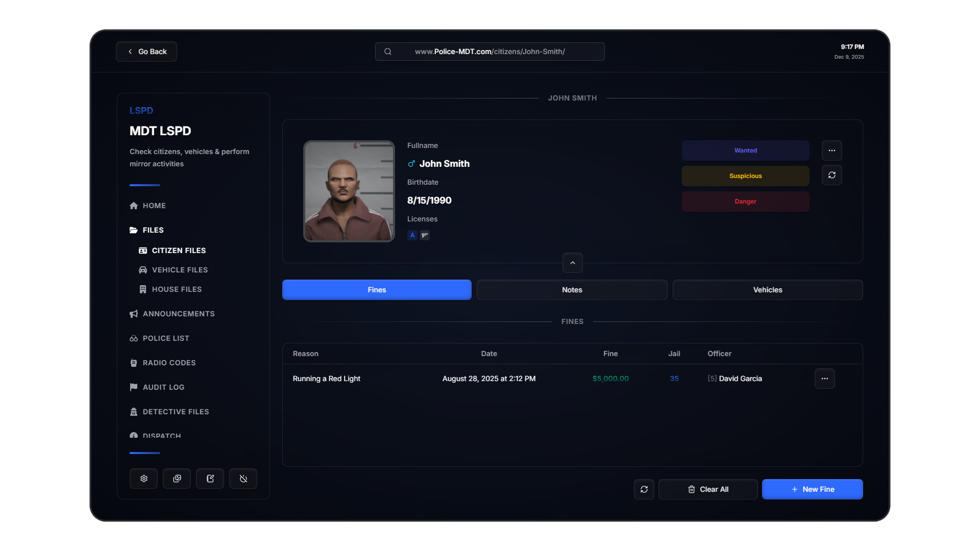Collapse the citizen profile card chevron
Screen dimensions: 980x551
point(572,263)
